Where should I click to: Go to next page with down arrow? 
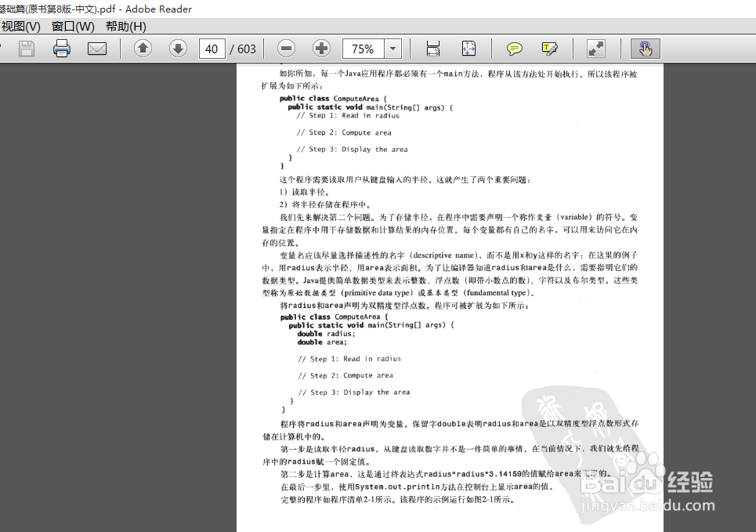(178, 49)
